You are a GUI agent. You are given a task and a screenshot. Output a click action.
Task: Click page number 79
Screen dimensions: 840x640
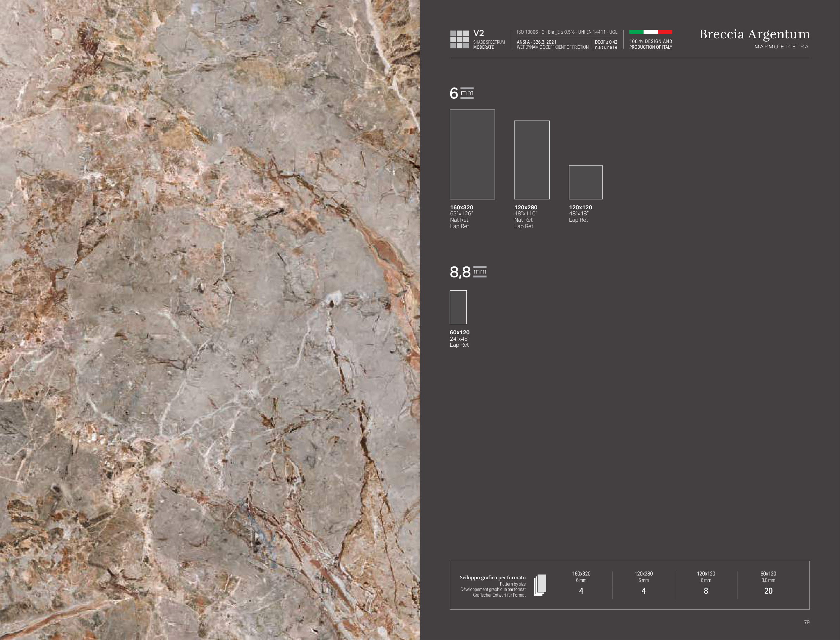(x=806, y=622)
